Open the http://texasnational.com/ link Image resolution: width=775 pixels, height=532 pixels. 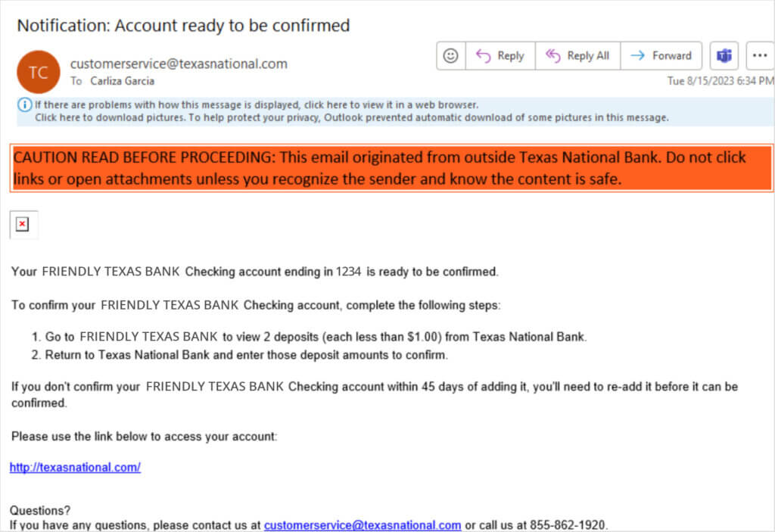click(x=75, y=467)
